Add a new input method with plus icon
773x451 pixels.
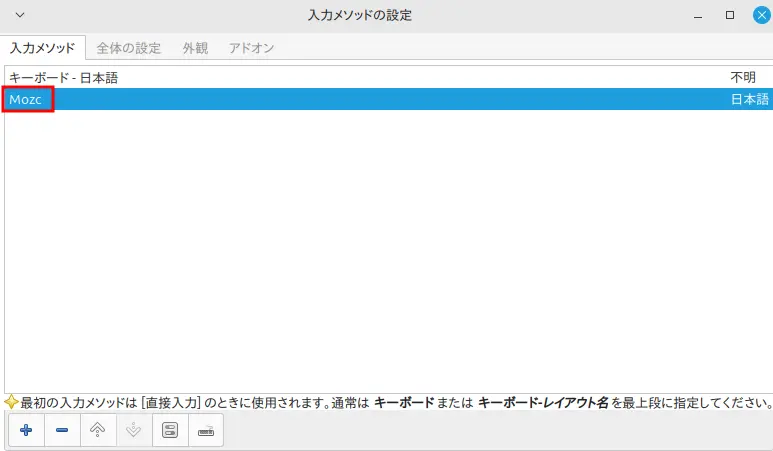(x=26, y=430)
